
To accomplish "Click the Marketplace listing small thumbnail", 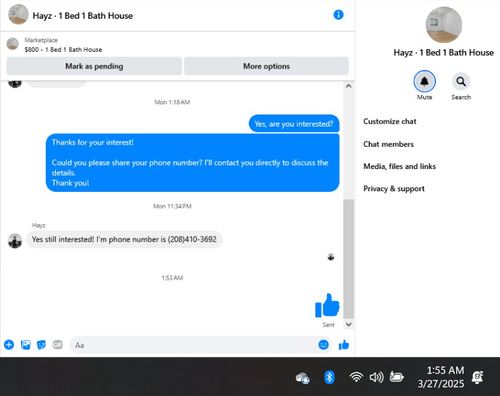I will point(13,44).
